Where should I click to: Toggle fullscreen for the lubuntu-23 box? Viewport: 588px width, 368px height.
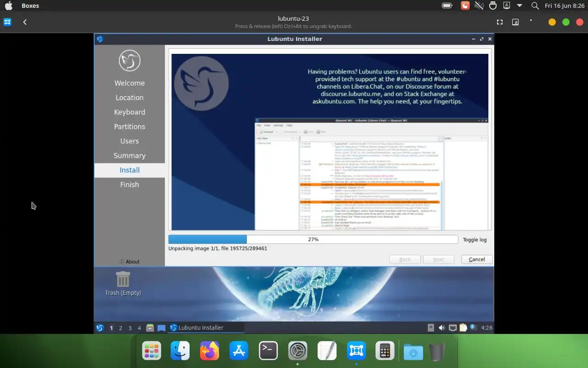500,22
